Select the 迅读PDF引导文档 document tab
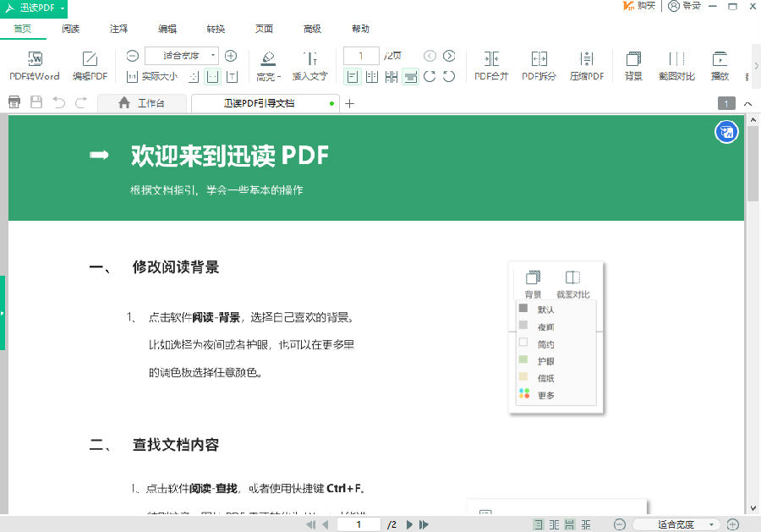This screenshot has height=532, width=761. [265, 103]
